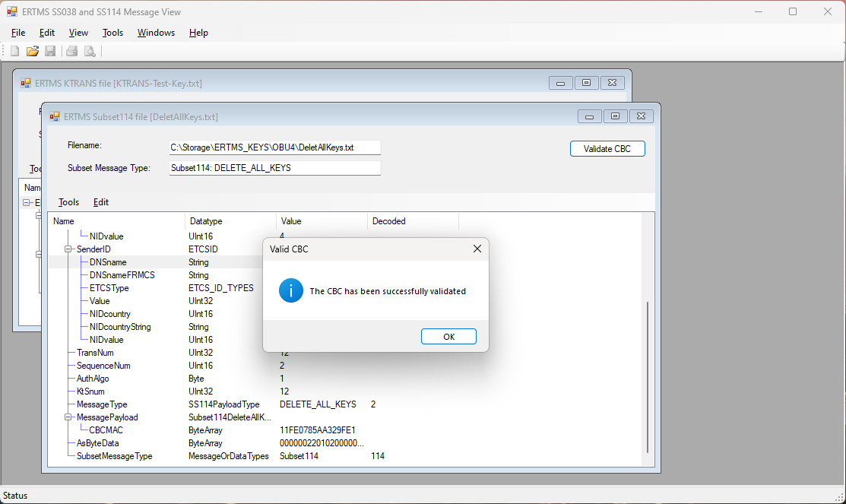The width and height of the screenshot is (846, 504).
Task: Maximize the Subset114 child window
Action: tap(615, 116)
